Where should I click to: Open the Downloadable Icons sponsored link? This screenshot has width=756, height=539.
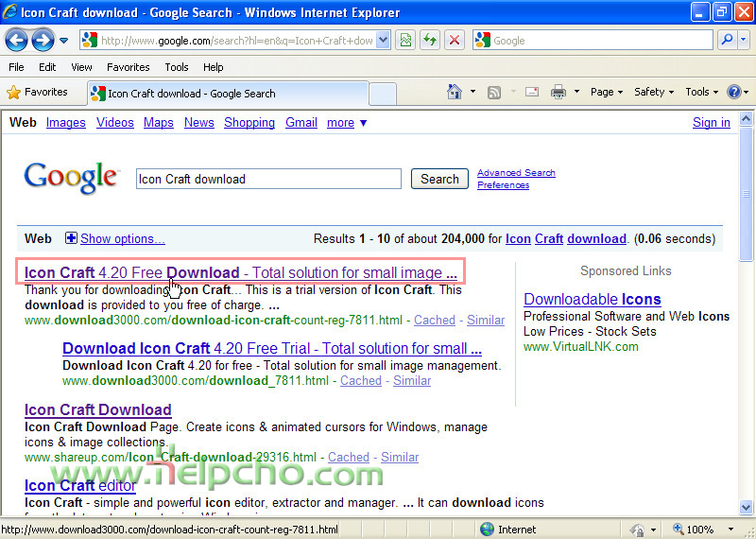pos(593,299)
